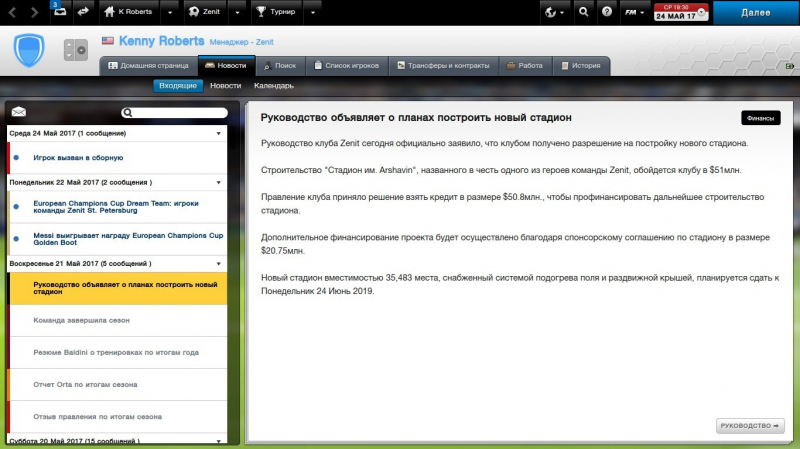Viewport: 800px width, 449px height.
Task: Open message Игрок вызван в сборную
Action: tap(117, 158)
